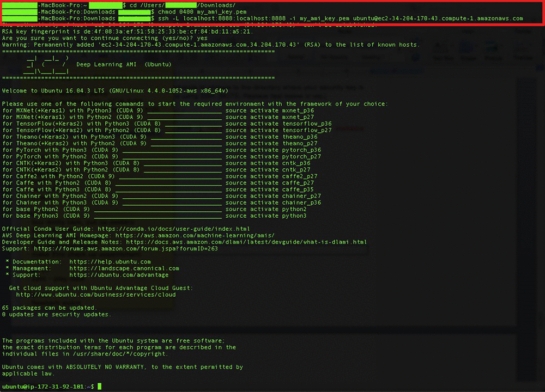Click 'source activate chainer_p36' text
Screen dimensions: 545x392
(273, 203)
